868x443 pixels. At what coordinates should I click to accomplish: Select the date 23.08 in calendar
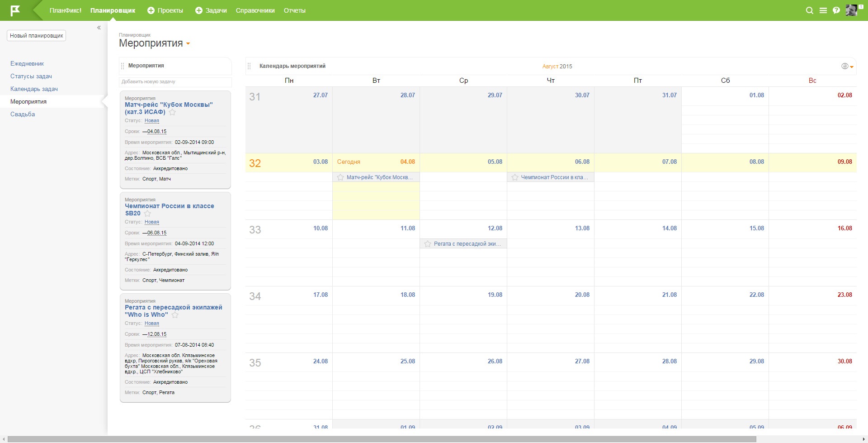(844, 295)
